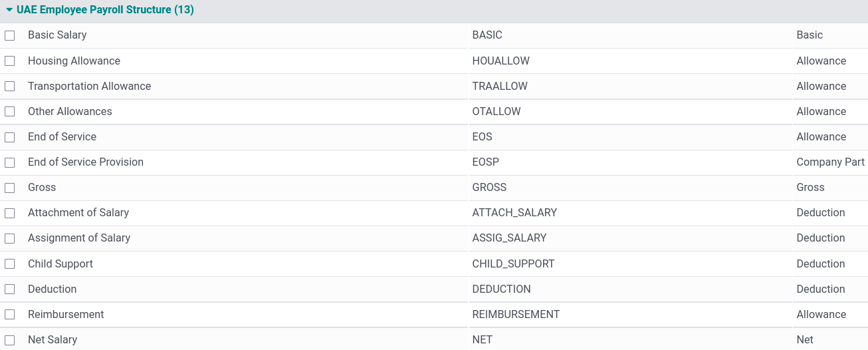Enable the End of Service checkbox

(9, 137)
